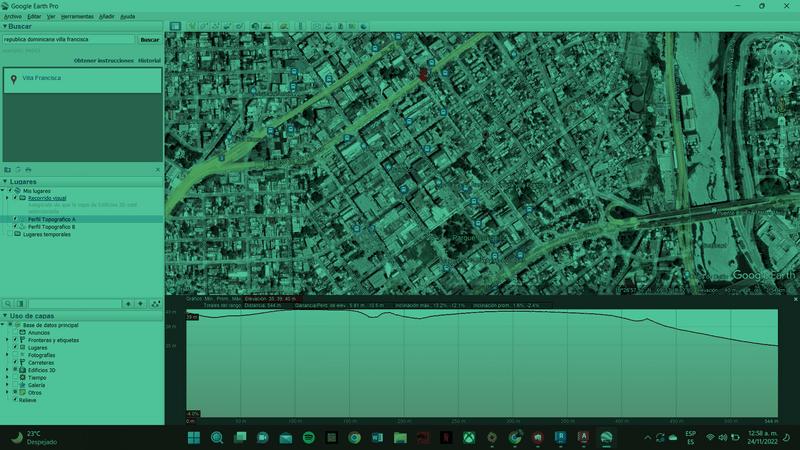Open Spotify from the taskbar
The image size is (800, 450).
click(x=309, y=437)
